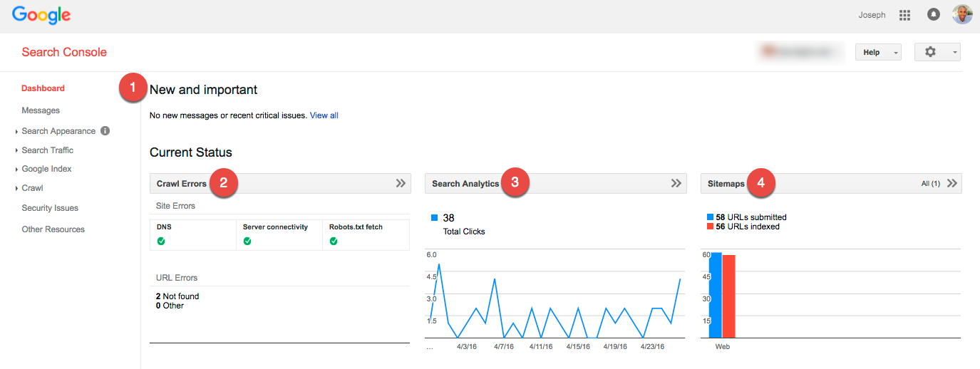Click the Google logo

point(41,15)
